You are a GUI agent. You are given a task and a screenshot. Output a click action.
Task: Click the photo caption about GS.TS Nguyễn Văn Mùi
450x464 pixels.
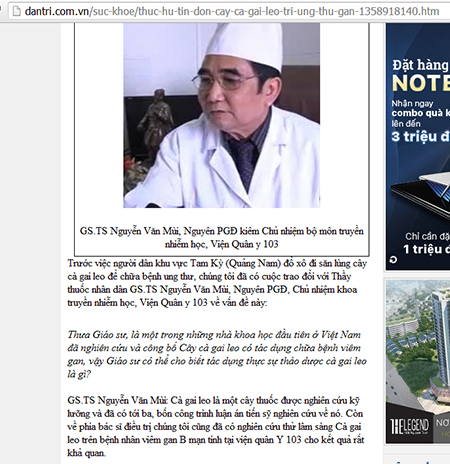point(222,237)
